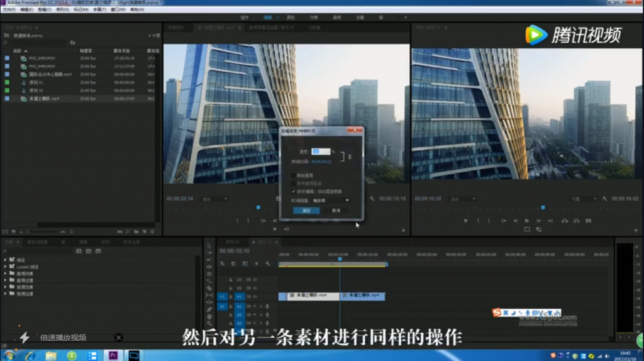Screen dimensions: 644x361
Task: Switch to the 颜色 workspace tab
Action: (291, 18)
